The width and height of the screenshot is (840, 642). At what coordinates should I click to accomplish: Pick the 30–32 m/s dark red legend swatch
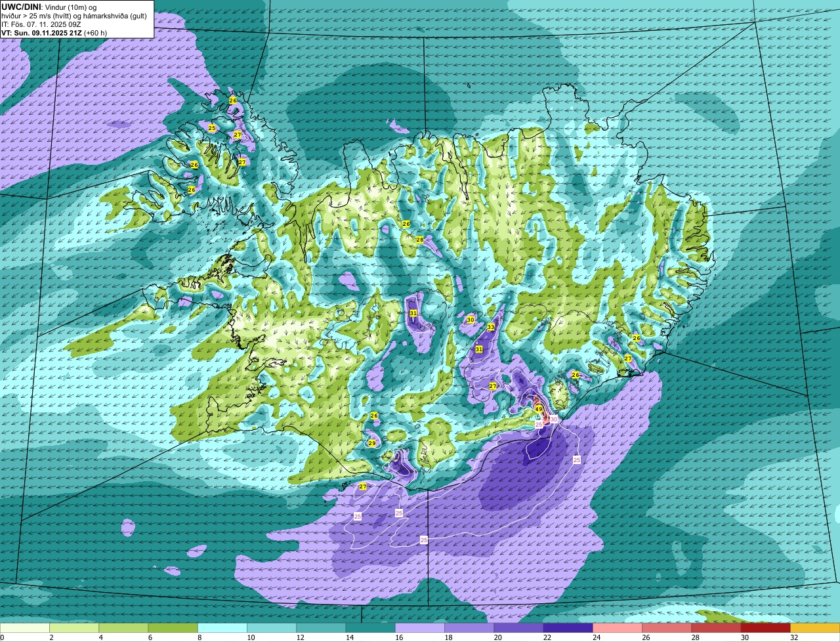766,628
